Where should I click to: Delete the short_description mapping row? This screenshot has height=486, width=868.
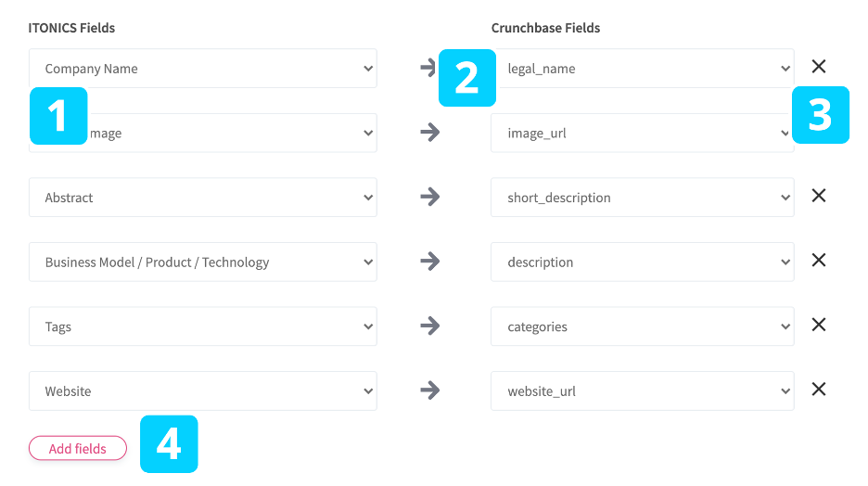819,196
